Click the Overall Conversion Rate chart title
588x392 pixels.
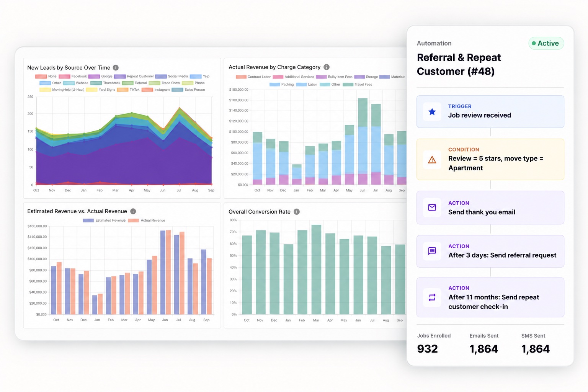click(260, 212)
